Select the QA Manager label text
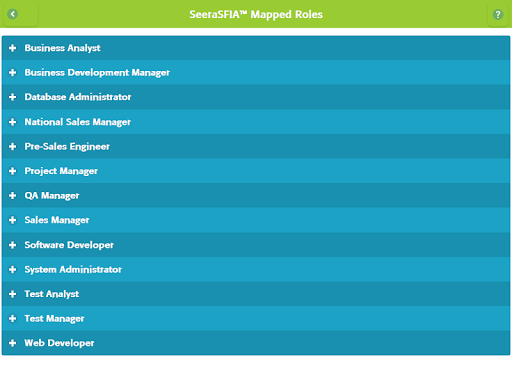Viewport: 512px width, 384px height. coord(52,195)
